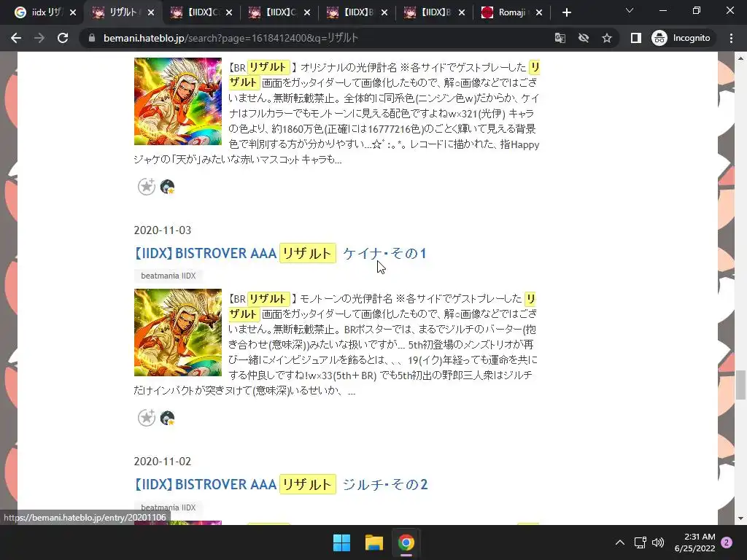Image resolution: width=747 pixels, height=560 pixels.
Task: Click quote-star icon on the モノトーンの光伊 entry
Action: coord(167,418)
